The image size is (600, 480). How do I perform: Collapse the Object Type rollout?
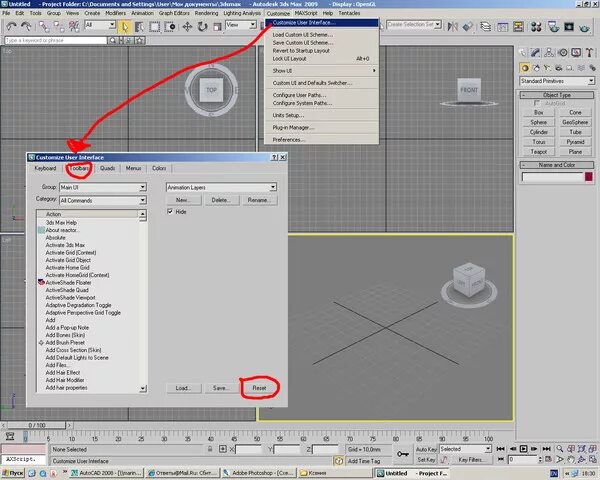[557, 95]
